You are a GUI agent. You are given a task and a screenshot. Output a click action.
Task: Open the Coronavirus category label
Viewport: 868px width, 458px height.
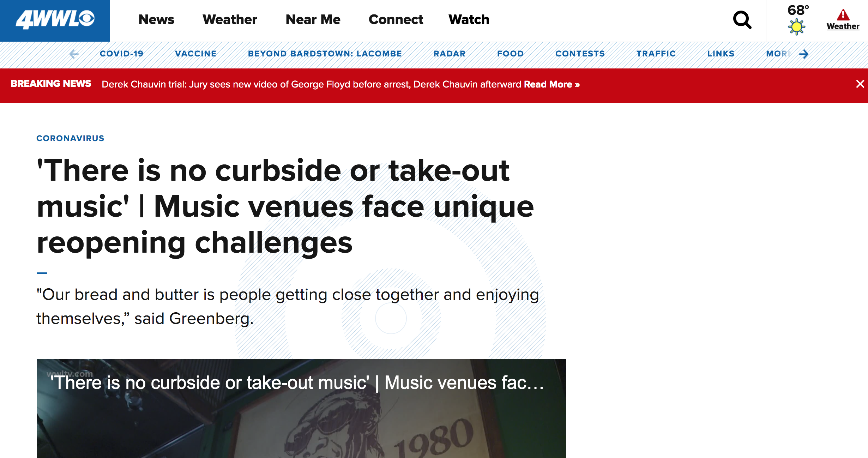point(70,138)
